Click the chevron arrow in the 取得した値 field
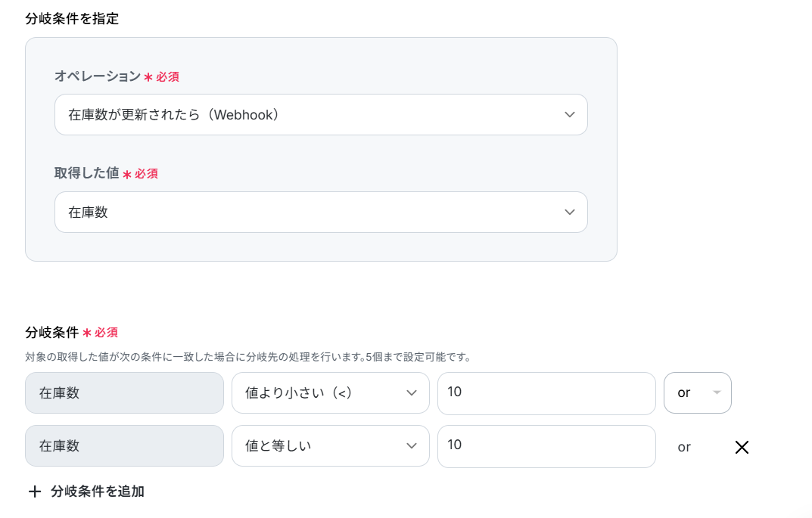Viewport: 812px width, 518px height. 570,212
